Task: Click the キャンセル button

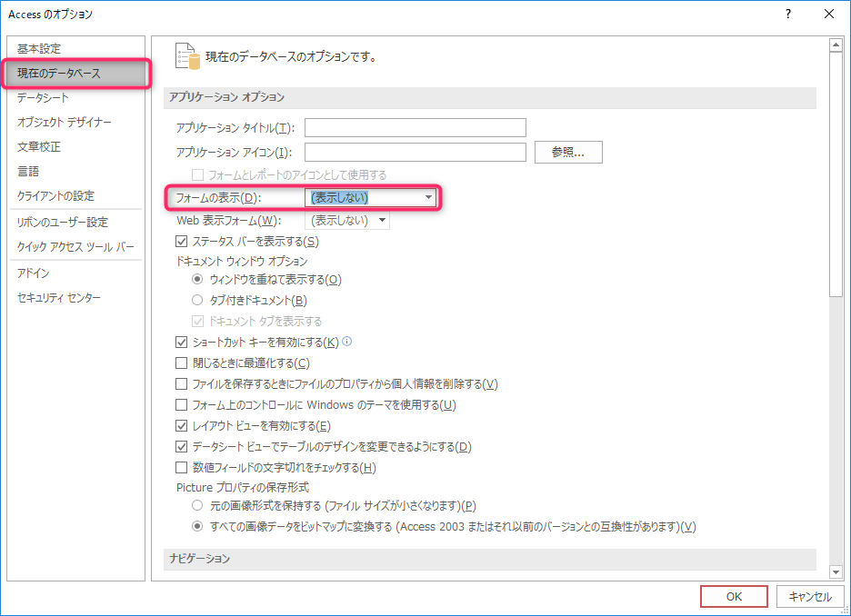Action: tap(810, 597)
